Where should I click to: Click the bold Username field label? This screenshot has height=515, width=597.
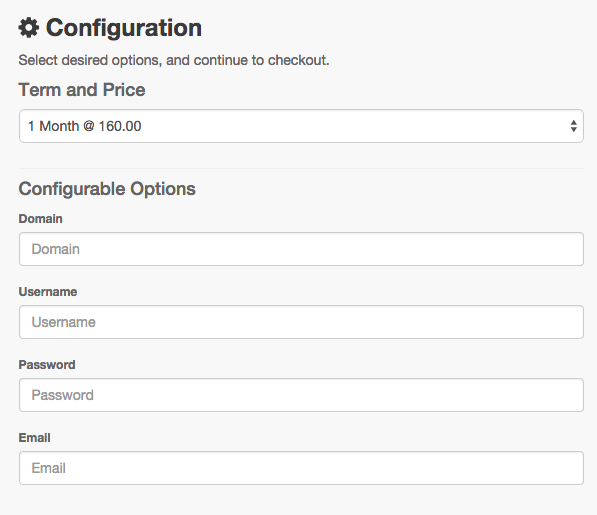click(x=48, y=292)
